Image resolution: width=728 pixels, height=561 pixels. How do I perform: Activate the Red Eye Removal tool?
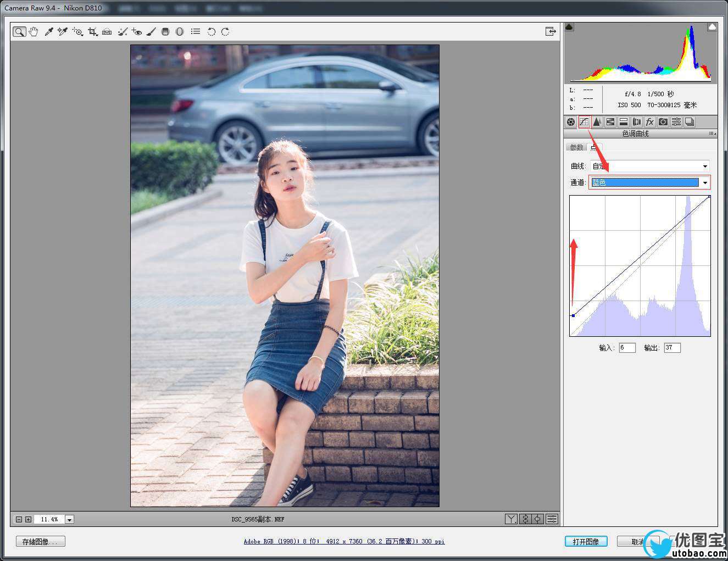pos(137,32)
